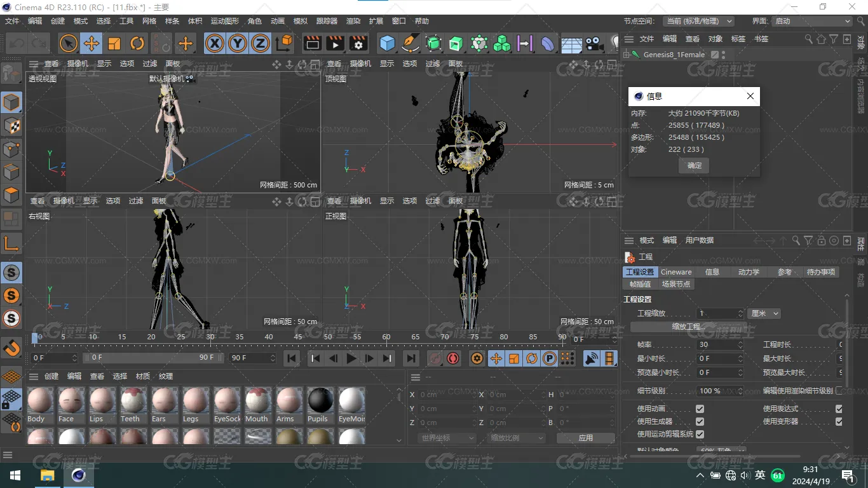Open the 缩放比例 dropdown

tap(517, 438)
